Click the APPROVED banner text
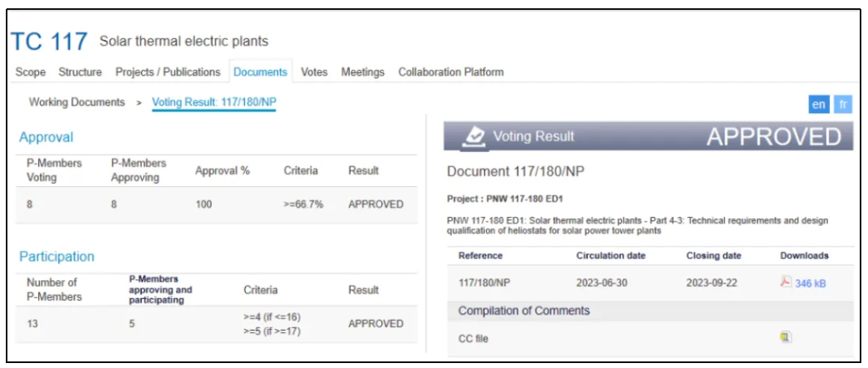This screenshot has width=868, height=368. point(773,137)
